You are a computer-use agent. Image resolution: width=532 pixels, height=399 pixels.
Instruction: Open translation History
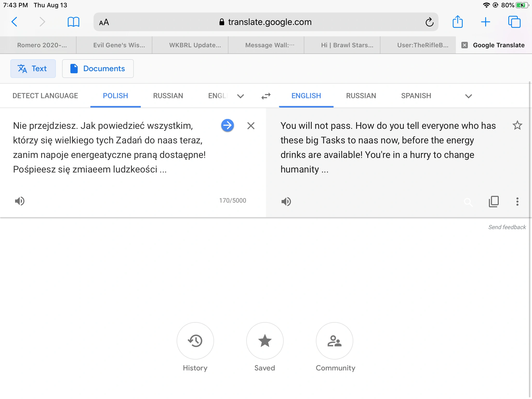(x=195, y=341)
